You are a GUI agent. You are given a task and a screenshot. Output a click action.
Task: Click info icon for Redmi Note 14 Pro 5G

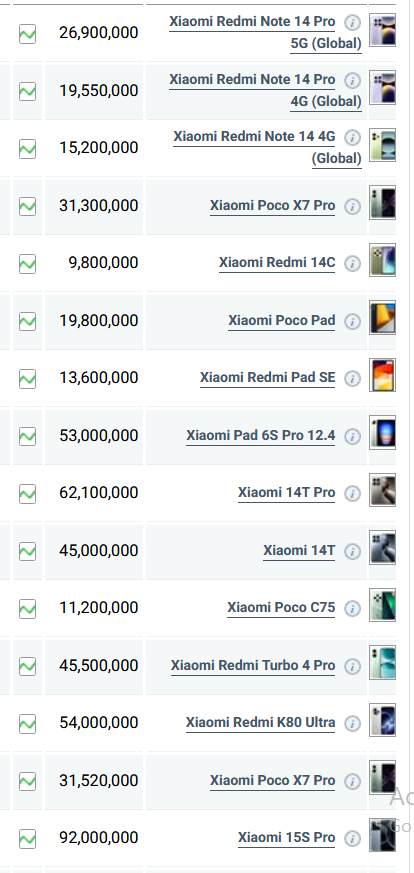click(352, 22)
